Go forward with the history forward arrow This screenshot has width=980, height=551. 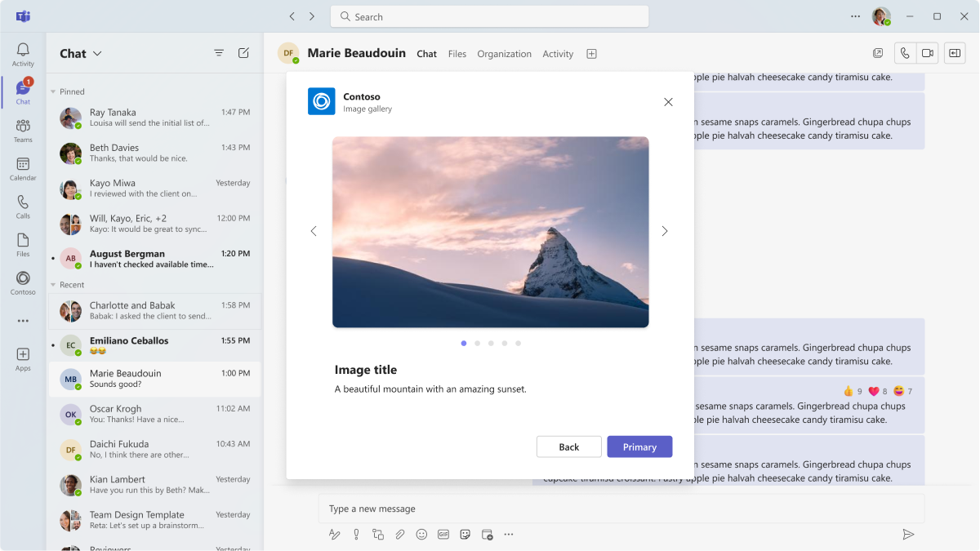pyautogui.click(x=312, y=16)
